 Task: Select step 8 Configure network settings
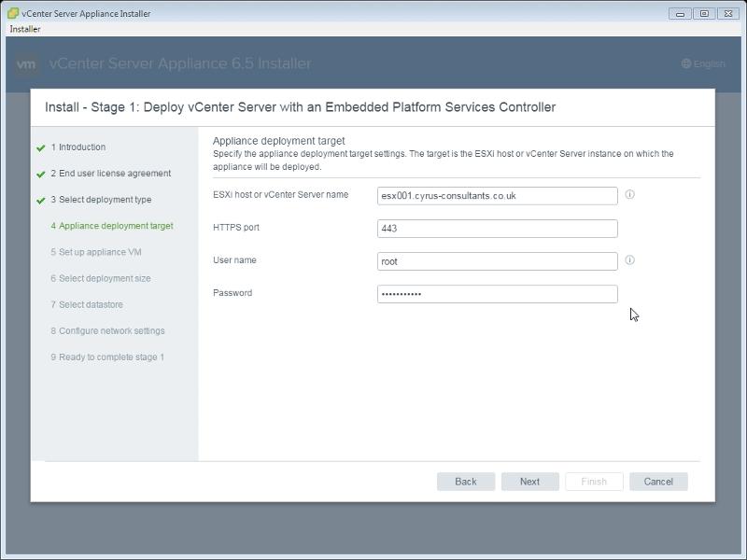coord(107,330)
